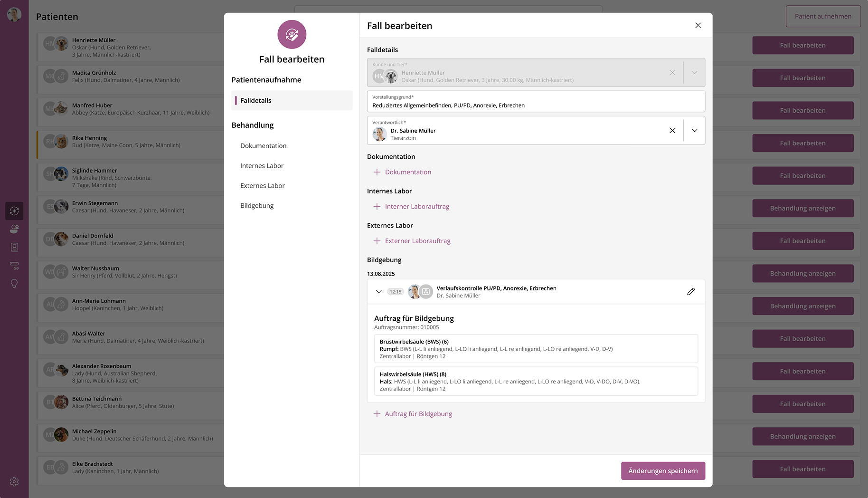Click Fall bearbeiten for Rike Henning row

click(802, 143)
